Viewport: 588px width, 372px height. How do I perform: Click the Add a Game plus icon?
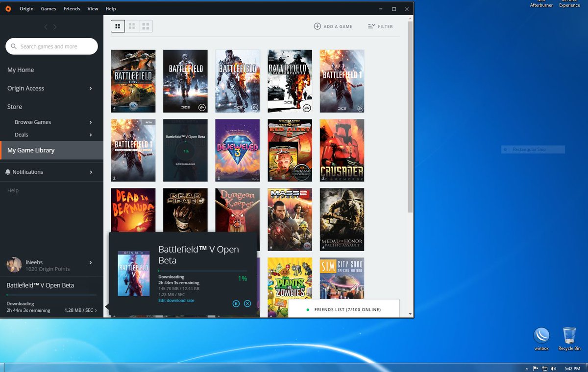coord(318,26)
